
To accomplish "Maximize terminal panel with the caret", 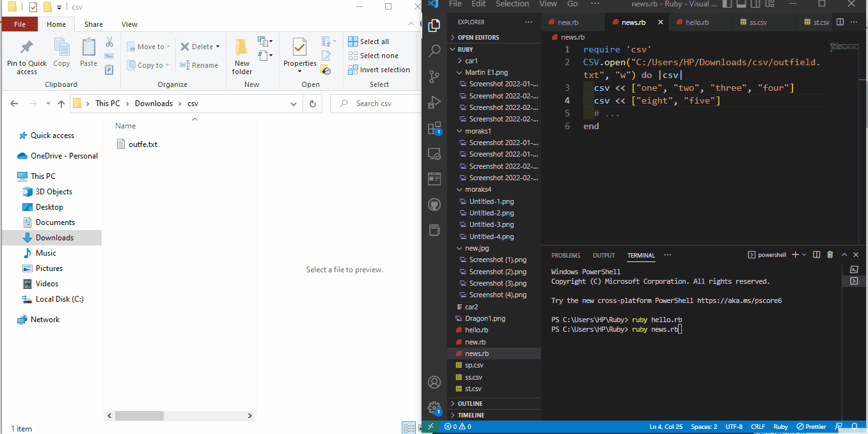I will point(844,254).
